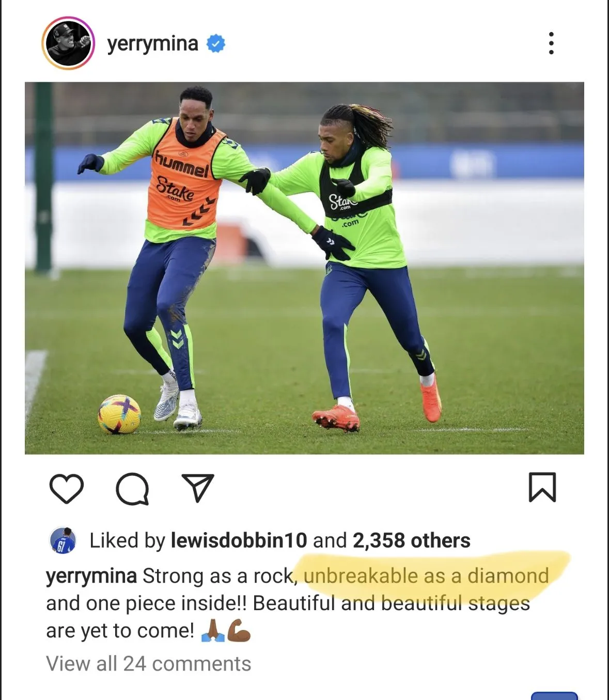This screenshot has height=700, width=609.
Task: Tap the training photo of two players
Action: click(304, 268)
